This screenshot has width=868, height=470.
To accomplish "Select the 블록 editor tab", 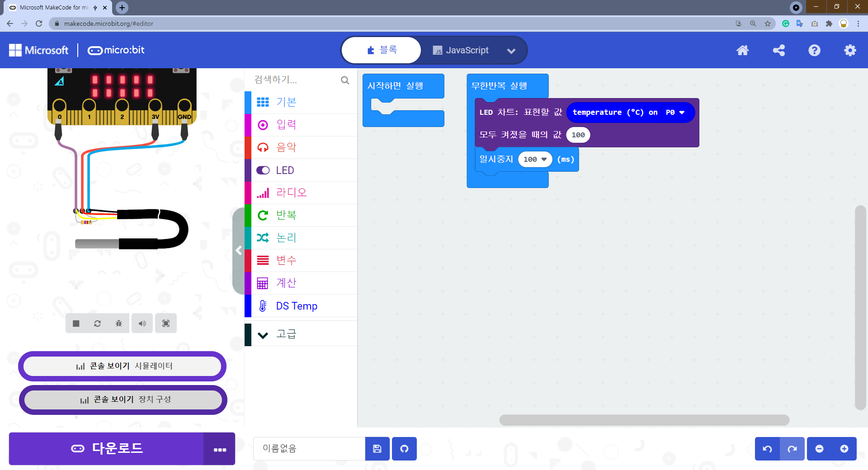I will coord(381,50).
